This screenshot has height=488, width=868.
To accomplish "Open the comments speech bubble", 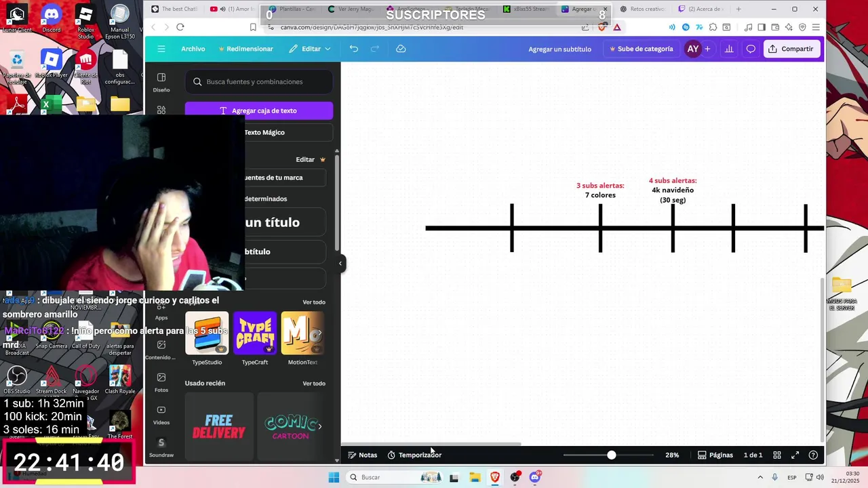I will [x=751, y=49].
